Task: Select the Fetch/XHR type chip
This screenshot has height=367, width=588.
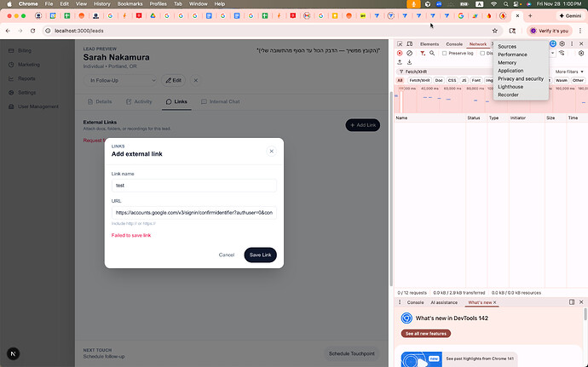Action: tap(419, 80)
